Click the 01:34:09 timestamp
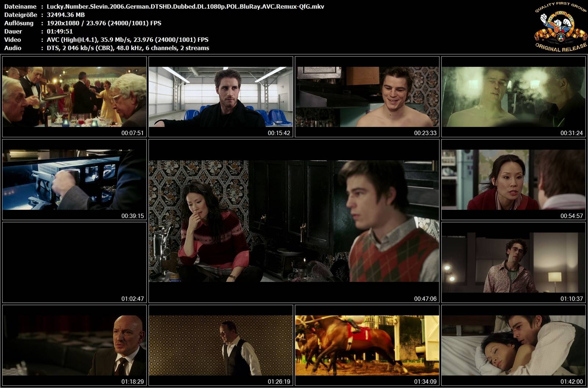The height and width of the screenshot is (388, 588). pos(425,382)
